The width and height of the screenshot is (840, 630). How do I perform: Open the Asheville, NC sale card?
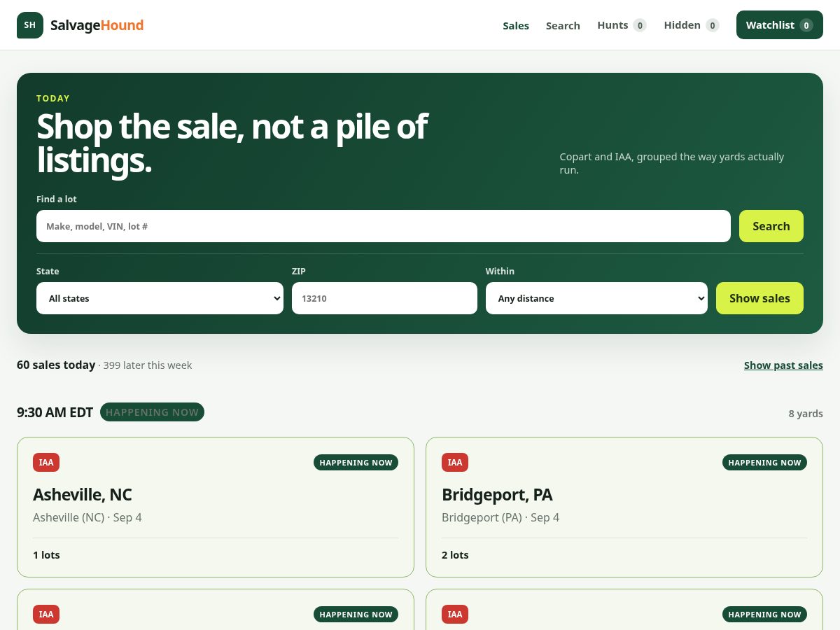pos(216,507)
